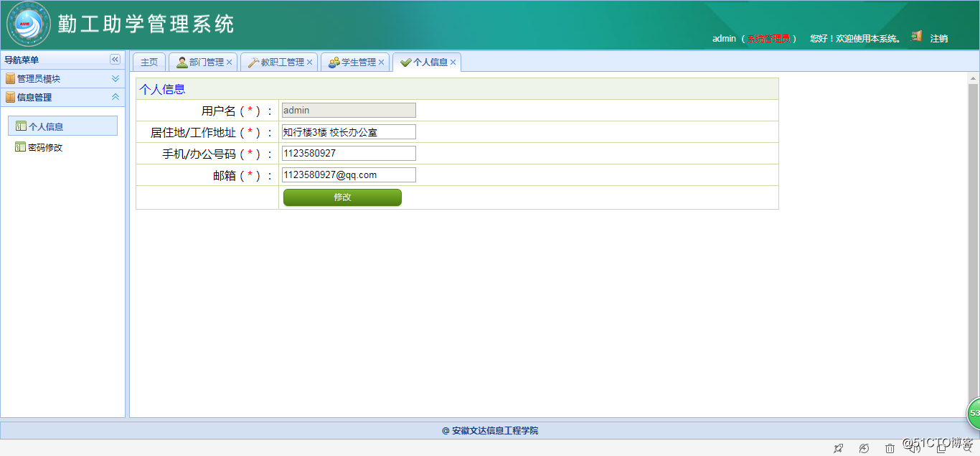The image size is (980, 456).
Task: Click the rocket icon in the bottom bar
Action: (x=838, y=448)
